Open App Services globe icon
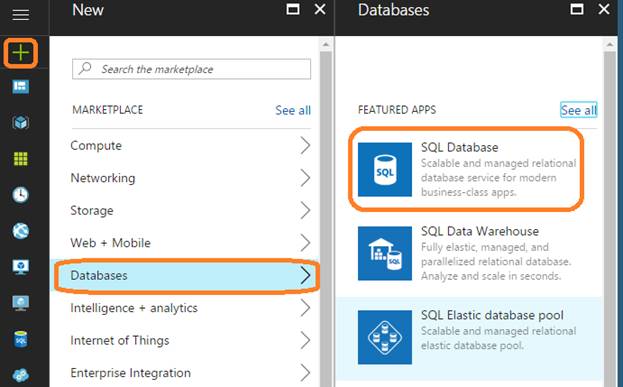Image resolution: width=623 pixels, height=387 pixels. click(x=21, y=231)
